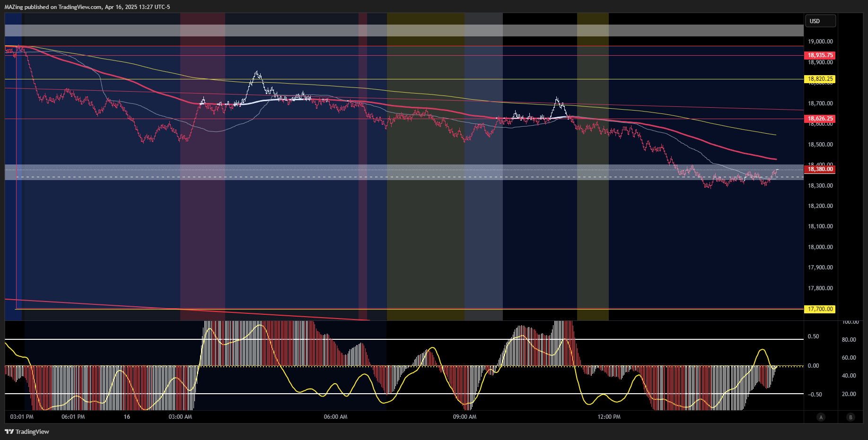868x440 pixels.
Task: Click the 03:00 AM time axis label
Action: pyautogui.click(x=180, y=417)
